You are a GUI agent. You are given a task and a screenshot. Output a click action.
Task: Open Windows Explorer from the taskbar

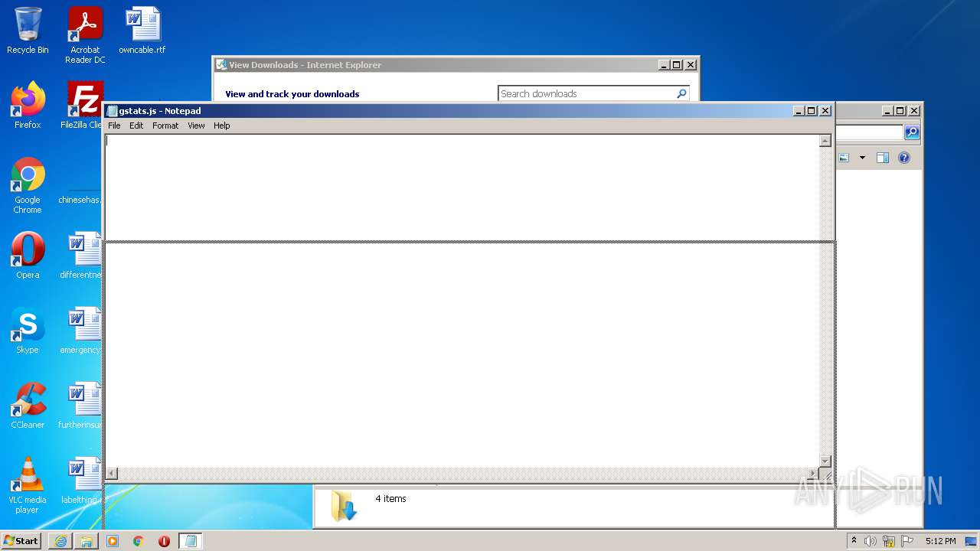(x=87, y=541)
